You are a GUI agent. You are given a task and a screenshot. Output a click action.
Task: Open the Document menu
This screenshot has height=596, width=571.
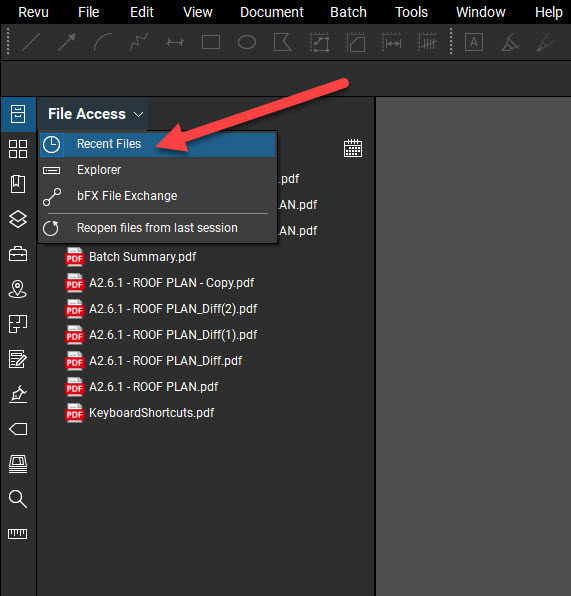coord(272,12)
